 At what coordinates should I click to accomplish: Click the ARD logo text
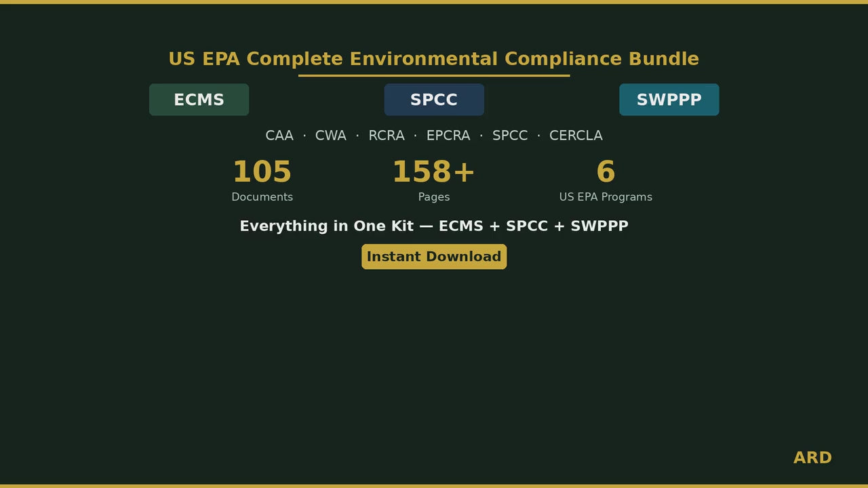coord(812,458)
